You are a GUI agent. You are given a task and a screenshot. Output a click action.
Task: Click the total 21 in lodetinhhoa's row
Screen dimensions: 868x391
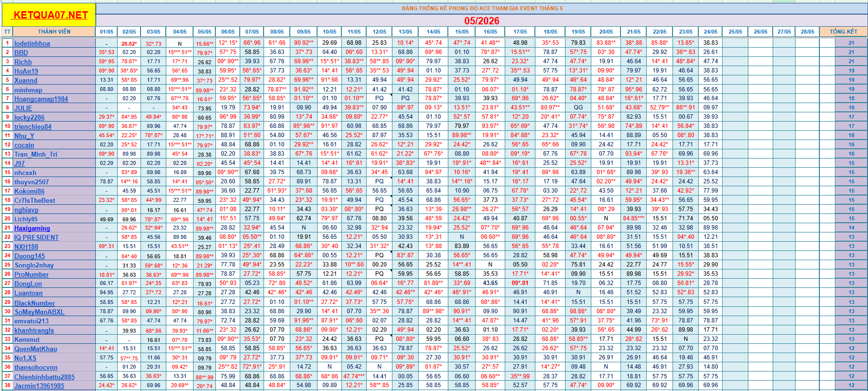click(x=851, y=43)
